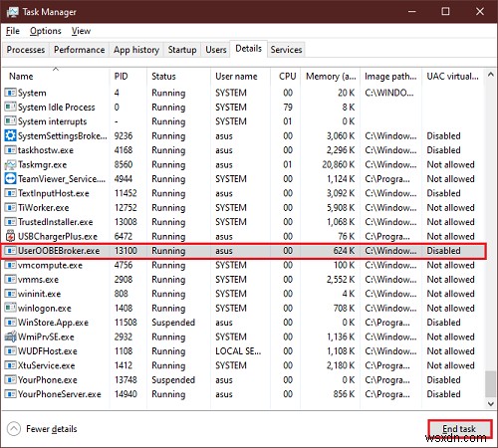Click the 5,908 K memory cell
Screen dimensions: 498x448
[341, 208]
